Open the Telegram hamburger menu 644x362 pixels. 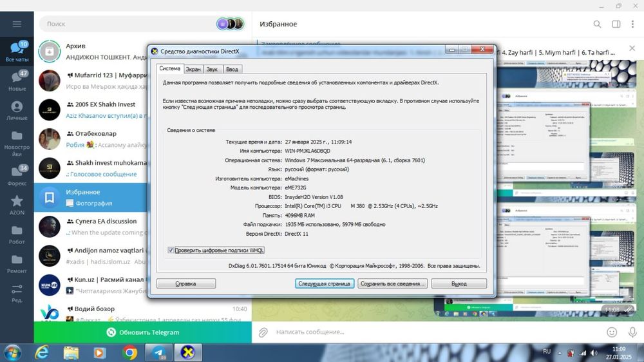(x=17, y=24)
